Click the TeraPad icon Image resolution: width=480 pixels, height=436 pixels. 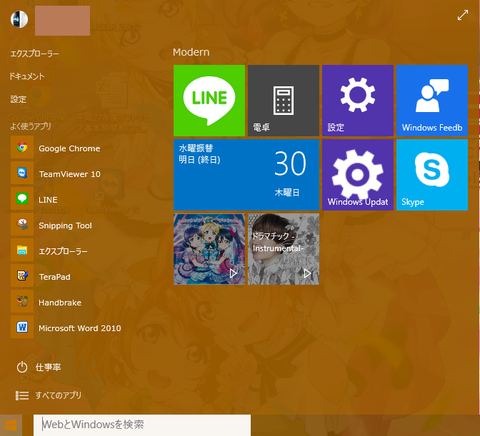tap(22, 275)
